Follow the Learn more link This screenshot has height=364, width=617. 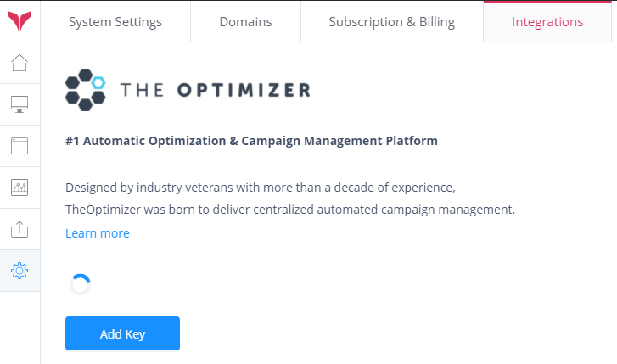[x=98, y=233]
